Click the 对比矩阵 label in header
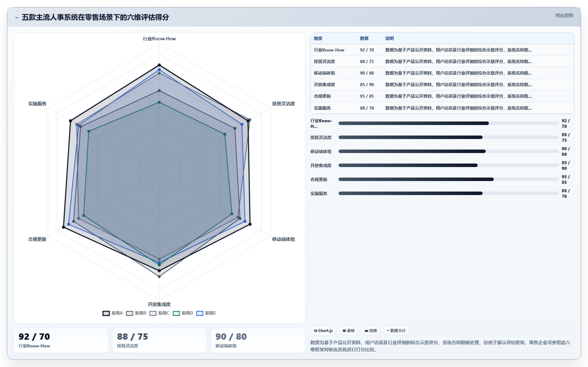588x367 pixels. [564, 15]
